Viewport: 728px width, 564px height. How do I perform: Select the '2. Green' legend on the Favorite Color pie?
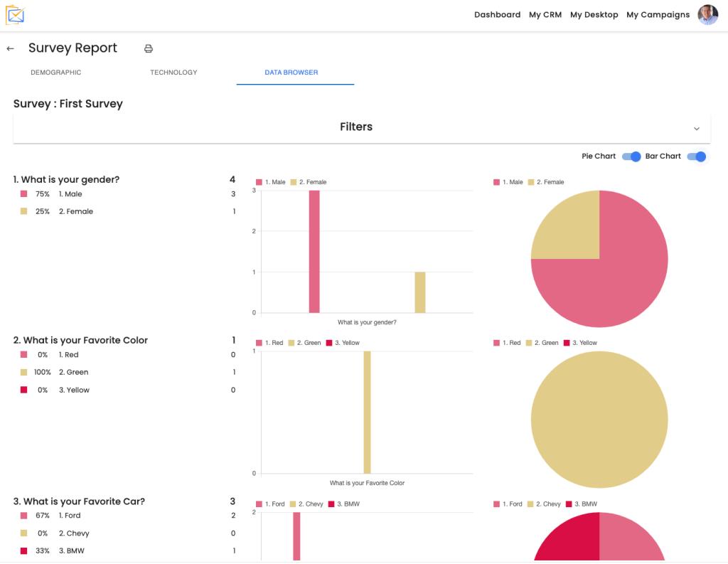546,342
